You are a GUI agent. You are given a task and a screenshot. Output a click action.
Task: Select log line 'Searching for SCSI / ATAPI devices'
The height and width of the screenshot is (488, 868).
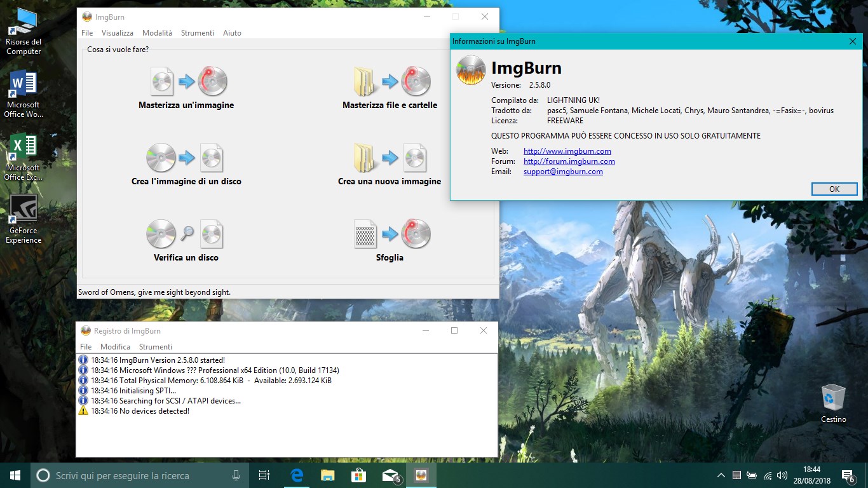pos(166,401)
